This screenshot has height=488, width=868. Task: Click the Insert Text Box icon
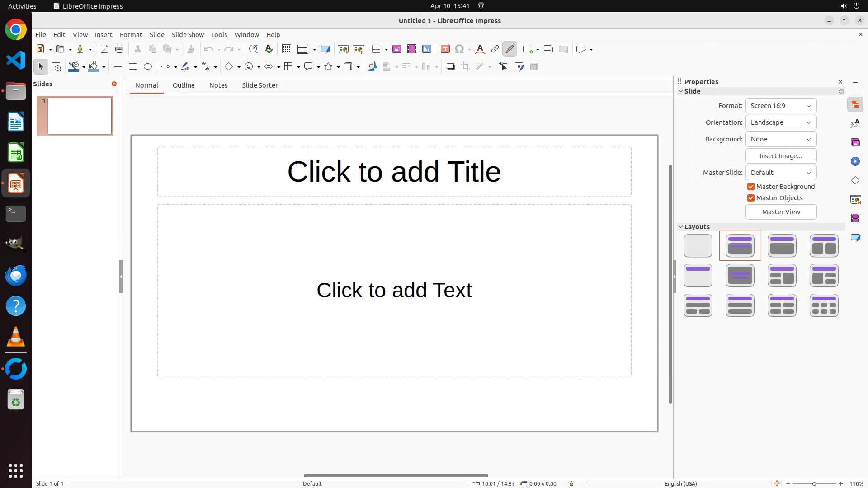tap(445, 49)
